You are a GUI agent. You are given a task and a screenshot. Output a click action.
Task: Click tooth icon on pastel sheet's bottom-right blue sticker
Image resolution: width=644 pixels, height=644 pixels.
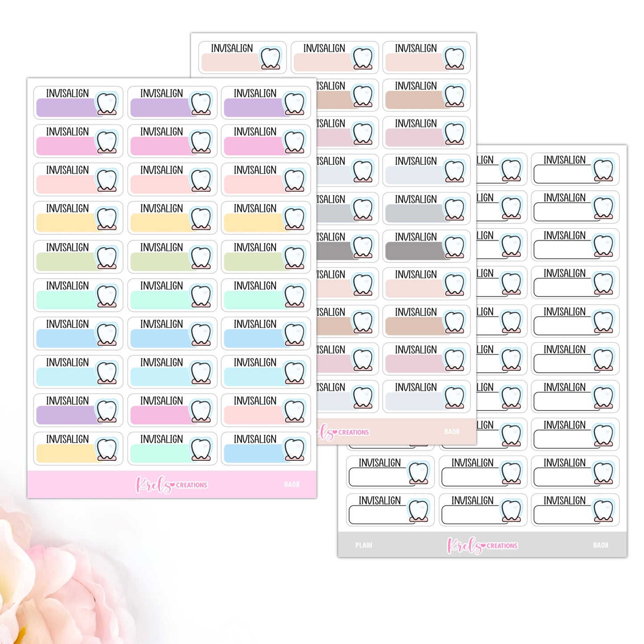coord(295,450)
